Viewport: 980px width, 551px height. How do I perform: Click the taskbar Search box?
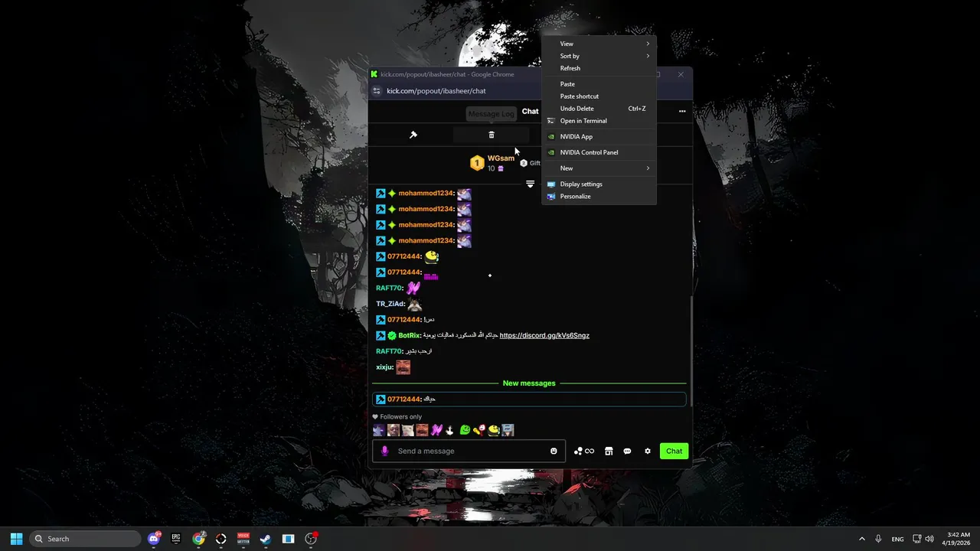pyautogui.click(x=86, y=539)
